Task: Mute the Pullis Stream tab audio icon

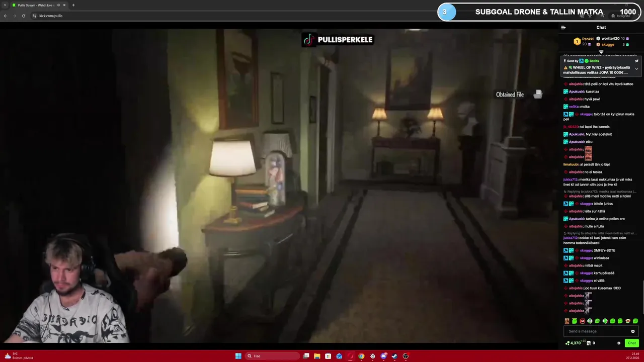Action: [x=58, y=5]
